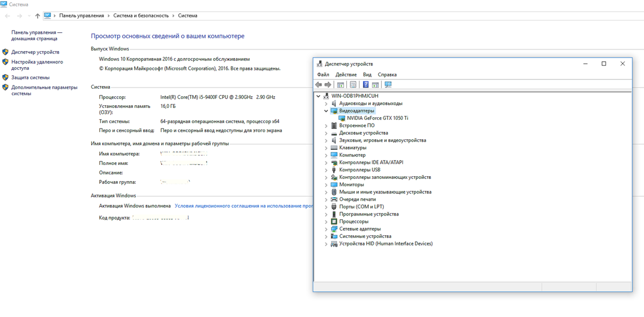Scan for hardware changes toolbar icon
Viewport: 644px width, 317px height.
[x=389, y=85]
